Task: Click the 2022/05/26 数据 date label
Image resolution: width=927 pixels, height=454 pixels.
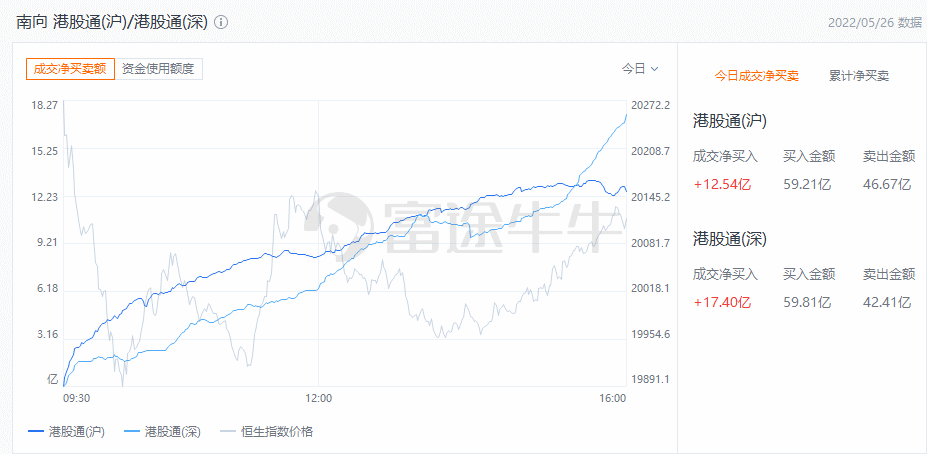Action: coord(875,22)
